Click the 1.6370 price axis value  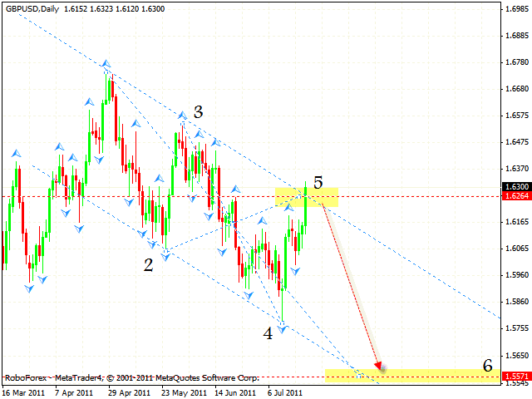pos(517,169)
